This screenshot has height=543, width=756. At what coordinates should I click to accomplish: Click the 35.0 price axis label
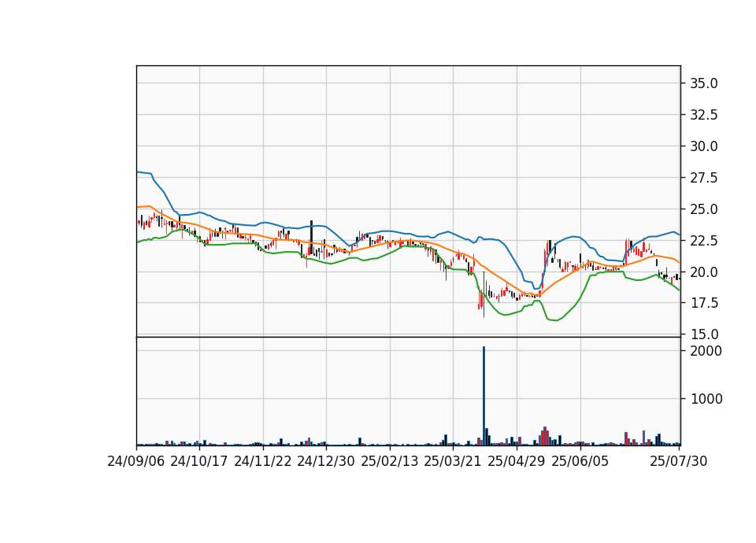tap(704, 84)
